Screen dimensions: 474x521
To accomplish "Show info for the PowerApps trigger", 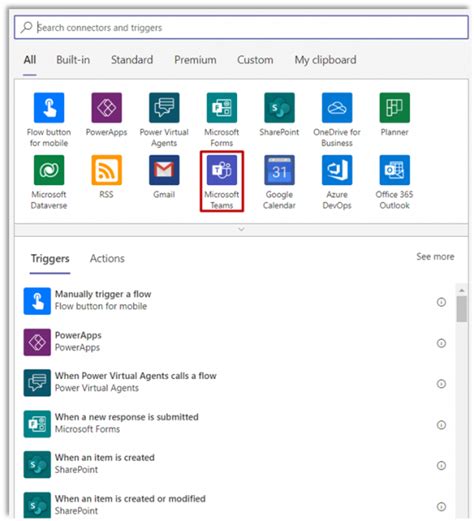I will point(441,343).
